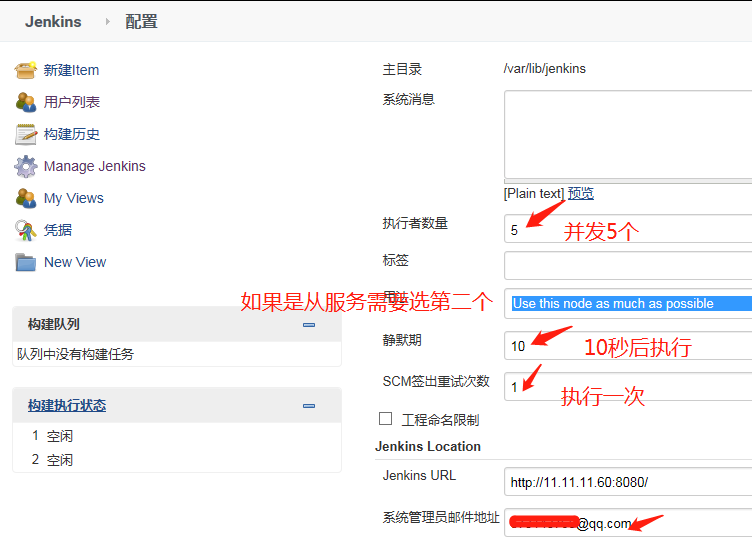Click the Jenkins Location section heading
Viewport: 752px width, 550px height.
[x=428, y=446]
